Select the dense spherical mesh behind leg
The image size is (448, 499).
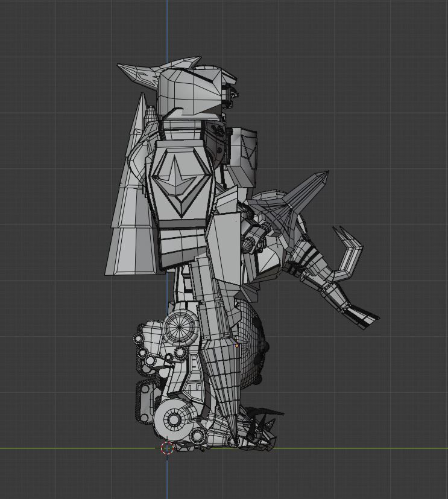click(x=252, y=345)
